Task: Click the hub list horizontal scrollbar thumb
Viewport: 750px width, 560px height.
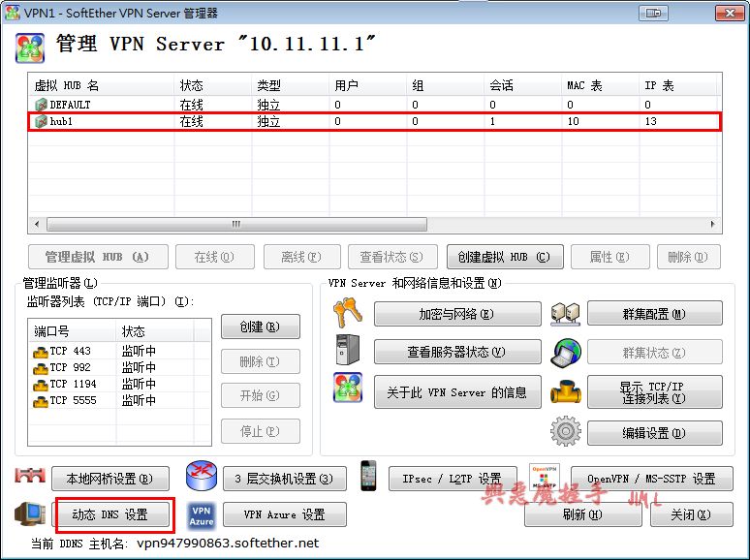Action: [x=236, y=224]
